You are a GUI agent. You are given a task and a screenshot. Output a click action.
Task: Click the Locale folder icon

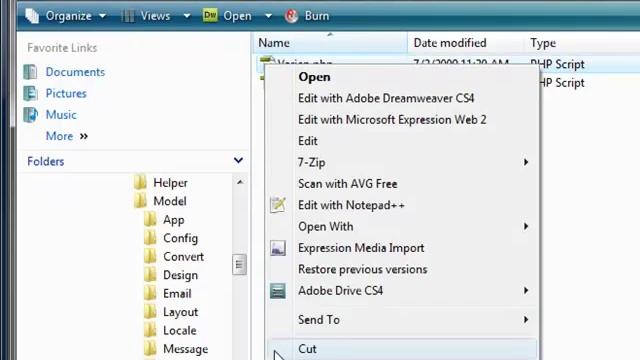pos(150,330)
